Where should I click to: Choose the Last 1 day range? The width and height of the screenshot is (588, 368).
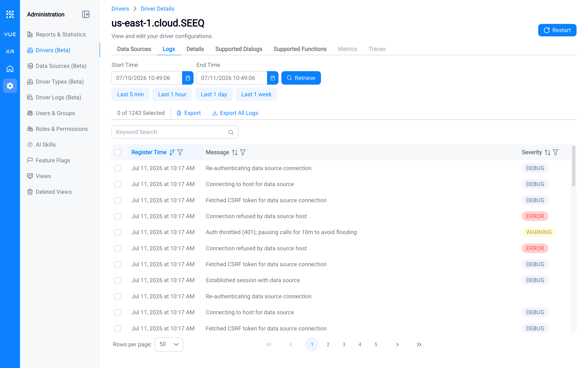214,94
